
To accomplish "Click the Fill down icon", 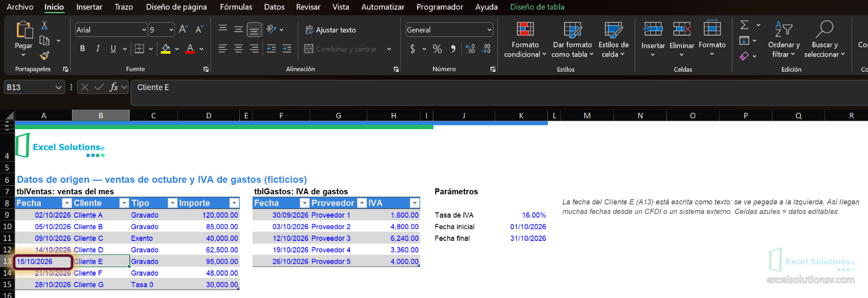I will [x=744, y=40].
